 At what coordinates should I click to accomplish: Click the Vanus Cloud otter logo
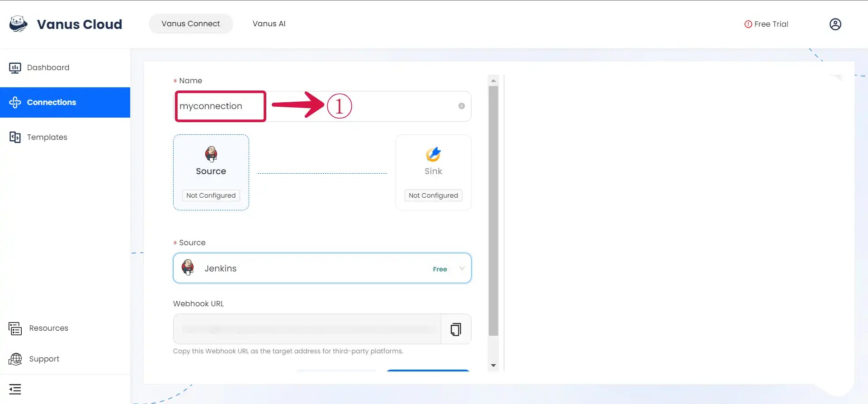[x=18, y=24]
